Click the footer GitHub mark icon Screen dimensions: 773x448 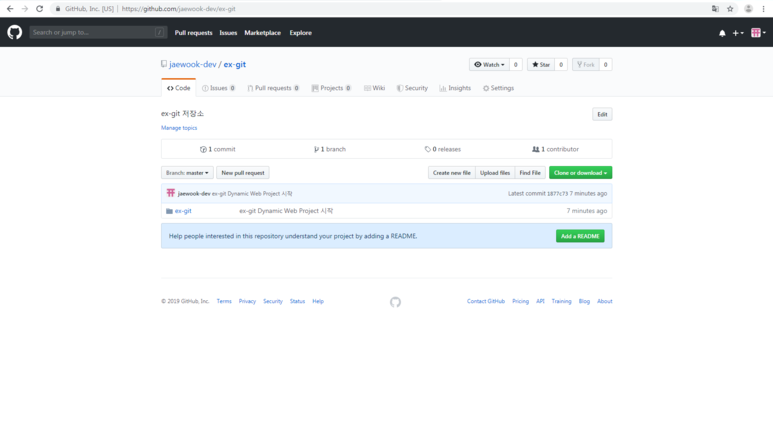[395, 302]
